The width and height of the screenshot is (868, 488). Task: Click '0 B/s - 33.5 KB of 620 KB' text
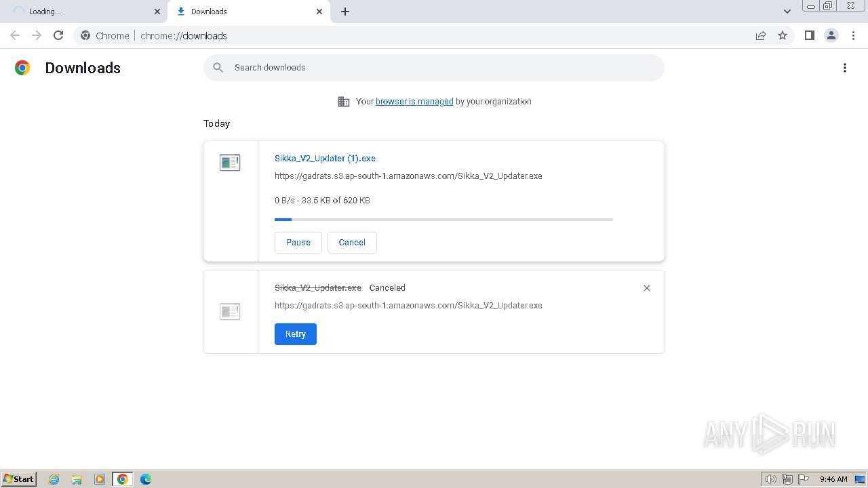[x=322, y=201]
